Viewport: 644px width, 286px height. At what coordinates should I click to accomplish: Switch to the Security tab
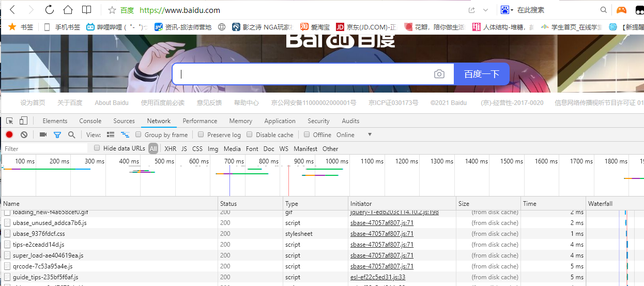point(318,121)
